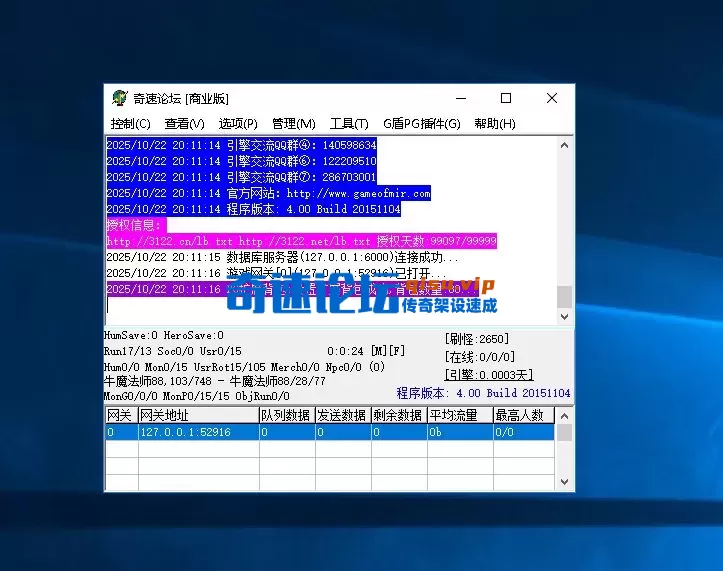723x571 pixels.
Task: Open the 控制(C) menu
Action: (x=130, y=124)
